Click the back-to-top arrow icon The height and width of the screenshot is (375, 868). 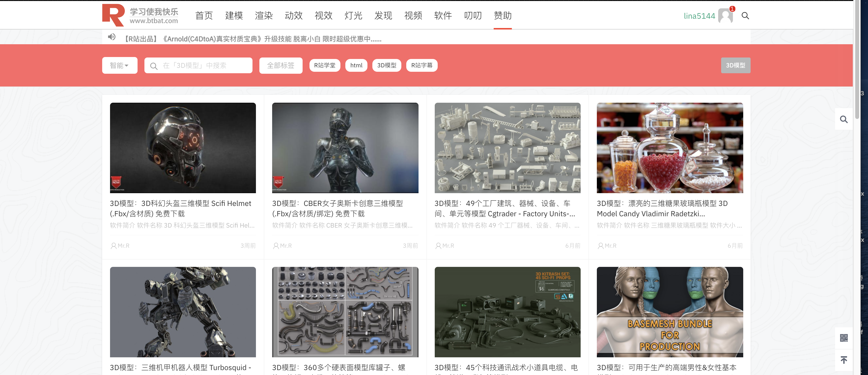pos(844,360)
